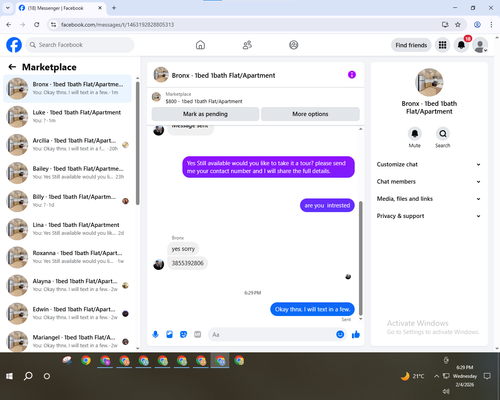The width and height of the screenshot is (500, 400).
Task: Click the Find friends button
Action: point(411,45)
